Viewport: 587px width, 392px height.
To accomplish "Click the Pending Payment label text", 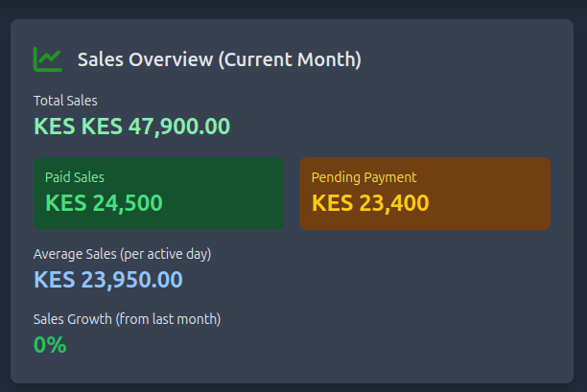I will pos(364,177).
